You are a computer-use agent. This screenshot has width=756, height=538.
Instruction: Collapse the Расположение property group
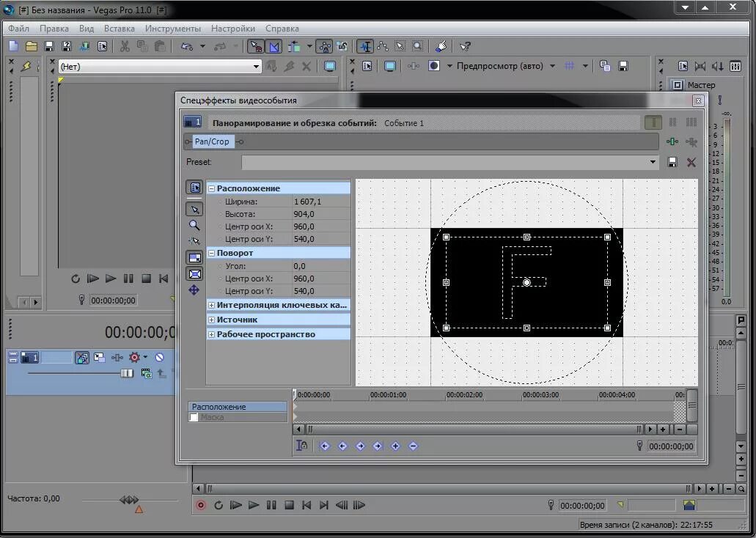pyautogui.click(x=212, y=188)
